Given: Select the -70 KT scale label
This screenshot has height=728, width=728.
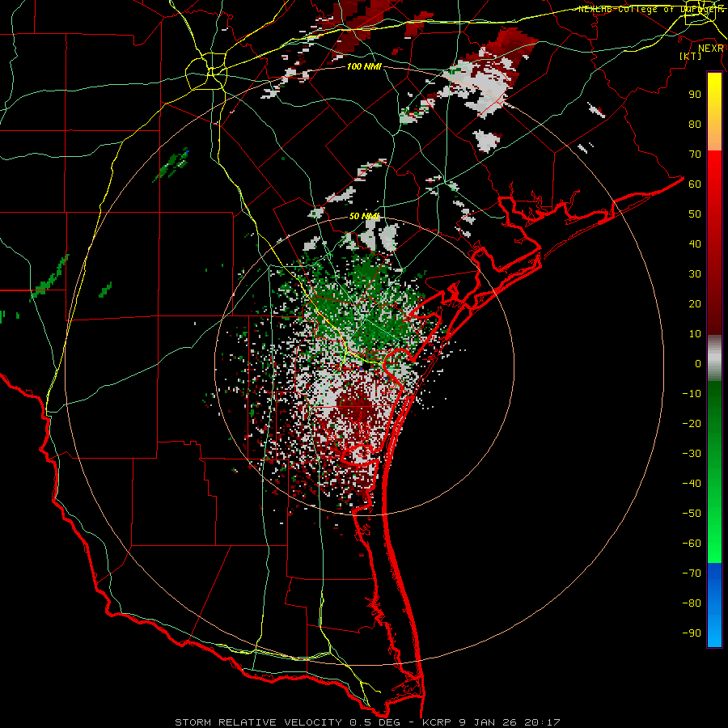Looking at the screenshot, I should (x=692, y=574).
